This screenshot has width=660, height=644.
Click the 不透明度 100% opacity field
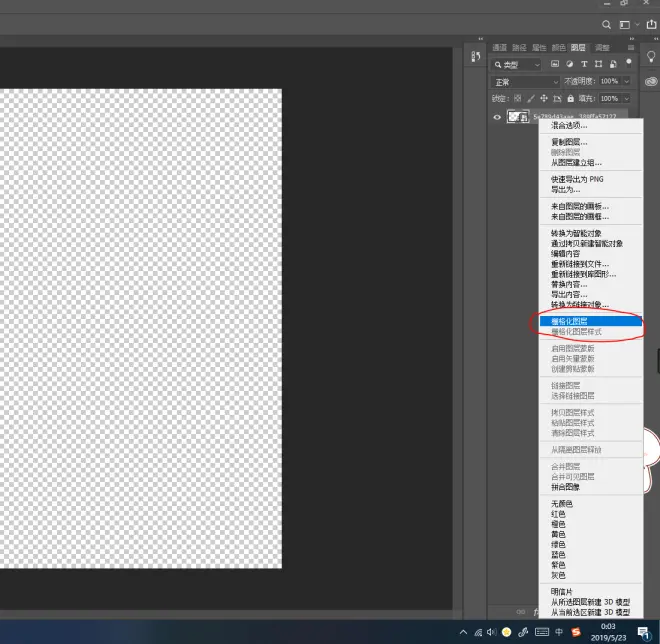609,81
